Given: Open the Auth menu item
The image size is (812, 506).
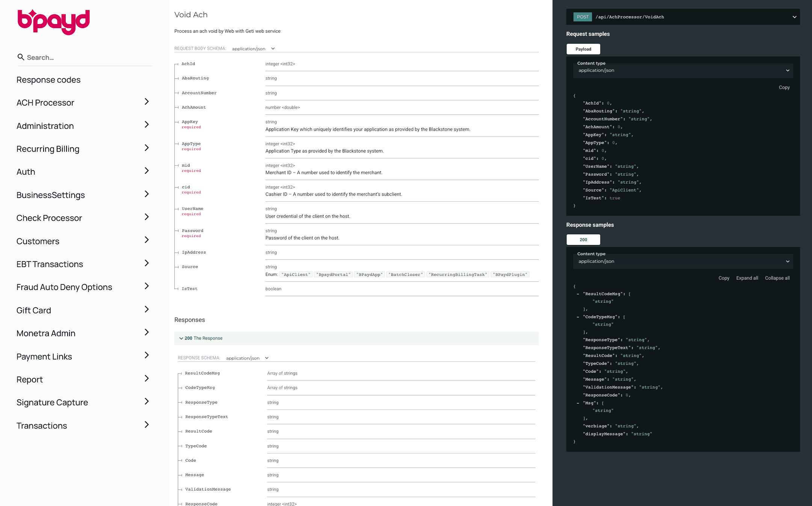Looking at the screenshot, I should tap(26, 172).
